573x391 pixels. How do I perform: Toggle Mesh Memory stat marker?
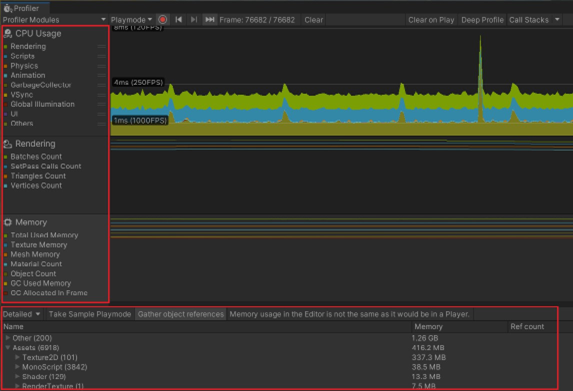point(5,255)
